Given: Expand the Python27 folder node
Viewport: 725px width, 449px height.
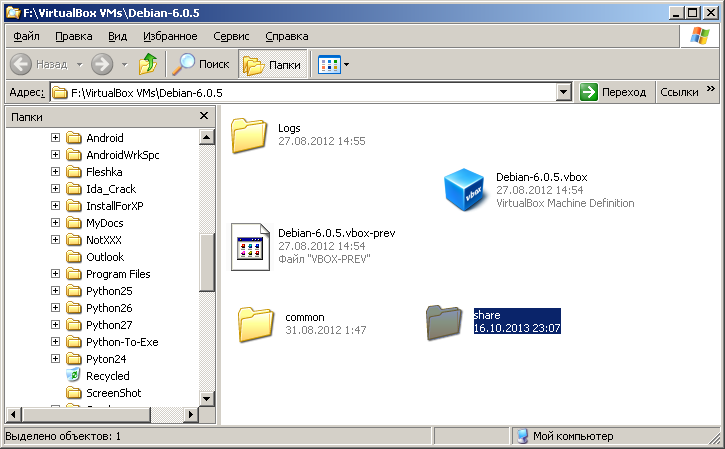Looking at the screenshot, I should point(55,325).
